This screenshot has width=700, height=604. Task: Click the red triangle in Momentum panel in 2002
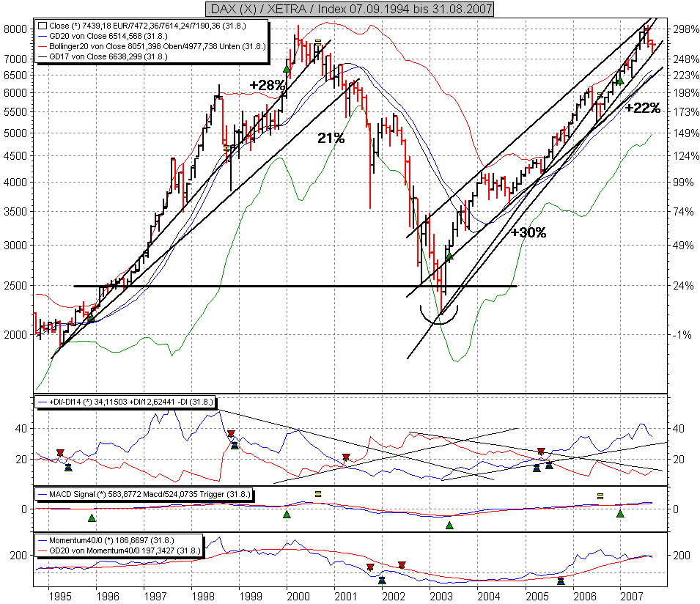click(x=402, y=565)
